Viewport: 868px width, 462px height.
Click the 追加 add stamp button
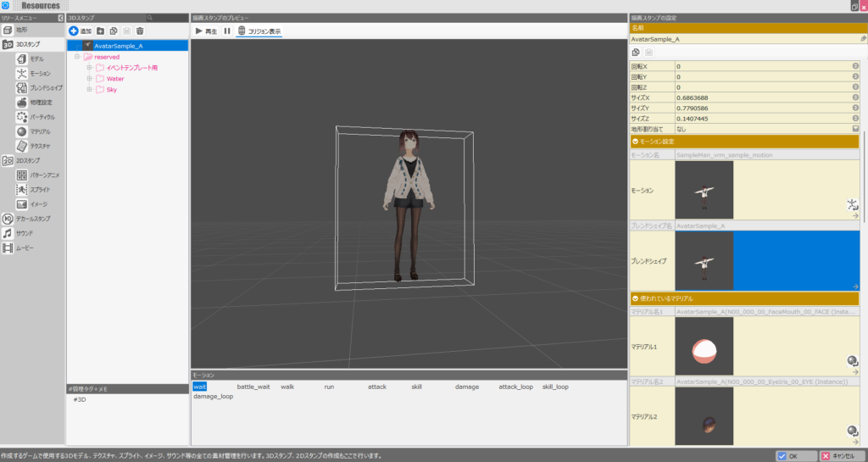pos(81,31)
